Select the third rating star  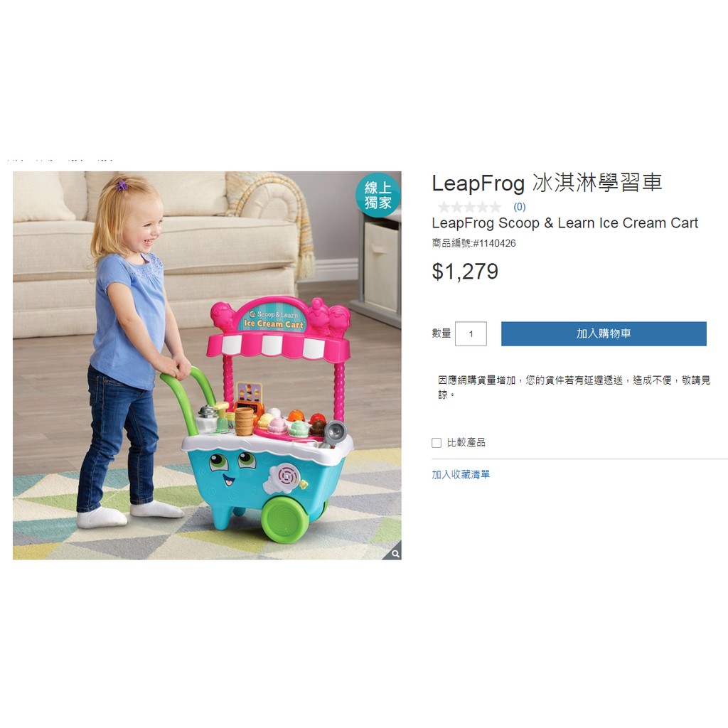point(469,207)
